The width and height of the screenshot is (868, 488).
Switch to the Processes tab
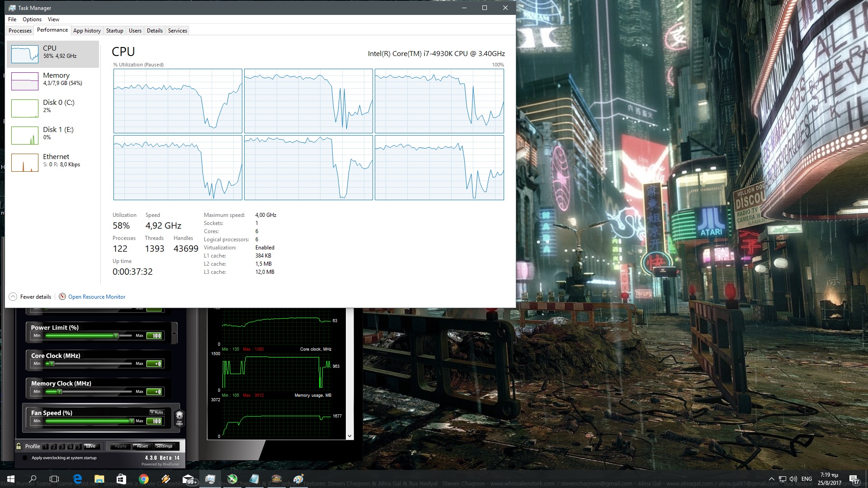(x=20, y=31)
